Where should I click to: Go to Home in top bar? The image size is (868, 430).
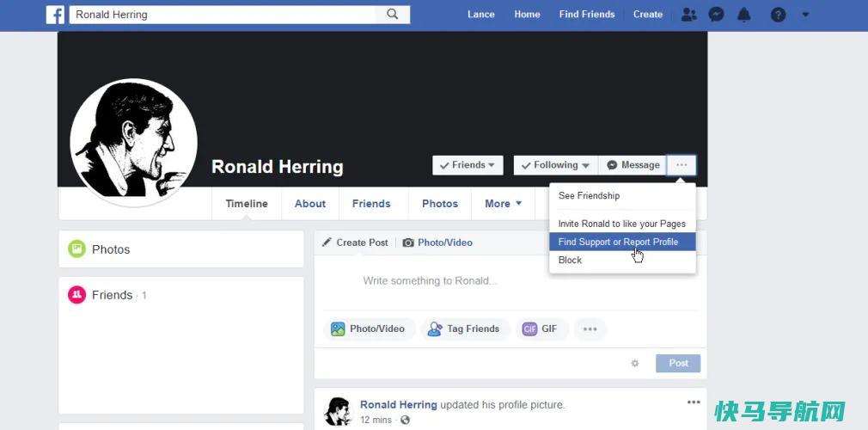(x=527, y=15)
